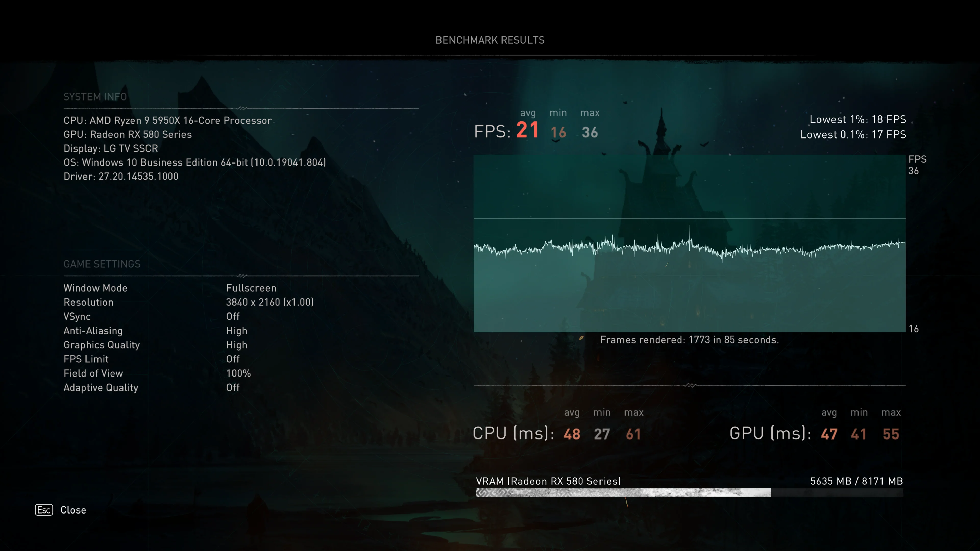Image resolution: width=980 pixels, height=551 pixels.
Task: Click the SYSTEM INFO heading
Action: [x=95, y=97]
